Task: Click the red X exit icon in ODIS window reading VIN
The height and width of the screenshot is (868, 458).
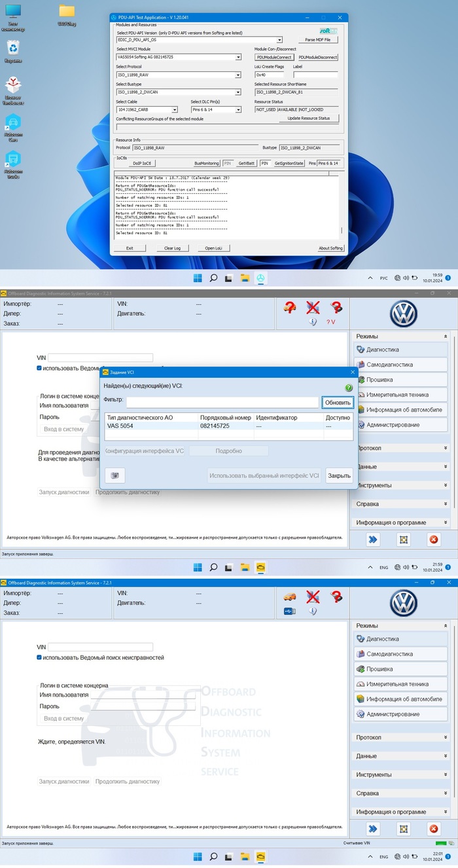Action: [433, 829]
